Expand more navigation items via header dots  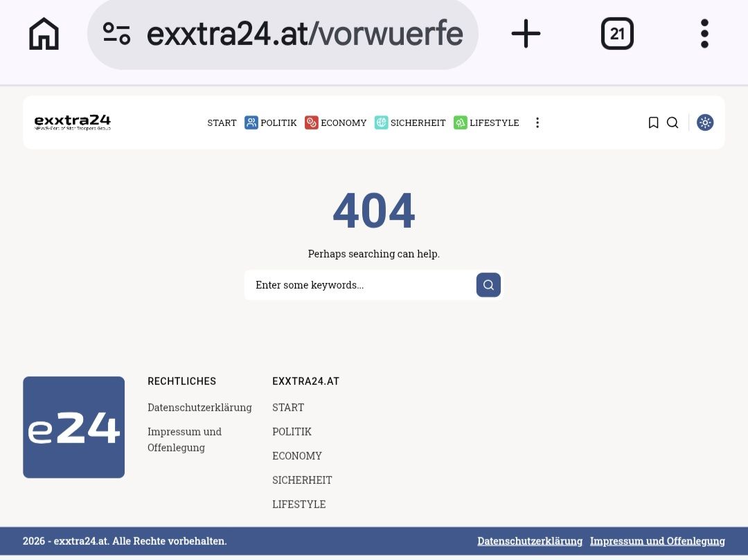coord(537,123)
